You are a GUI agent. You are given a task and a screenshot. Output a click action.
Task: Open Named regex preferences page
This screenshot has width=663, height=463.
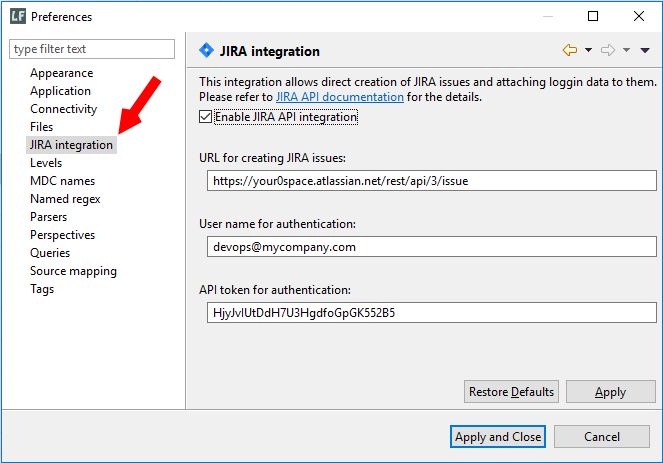[65, 199]
